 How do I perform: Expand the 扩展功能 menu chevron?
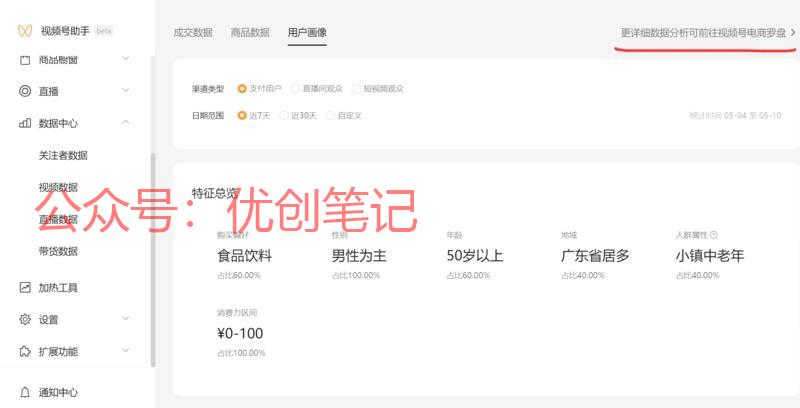pos(126,350)
